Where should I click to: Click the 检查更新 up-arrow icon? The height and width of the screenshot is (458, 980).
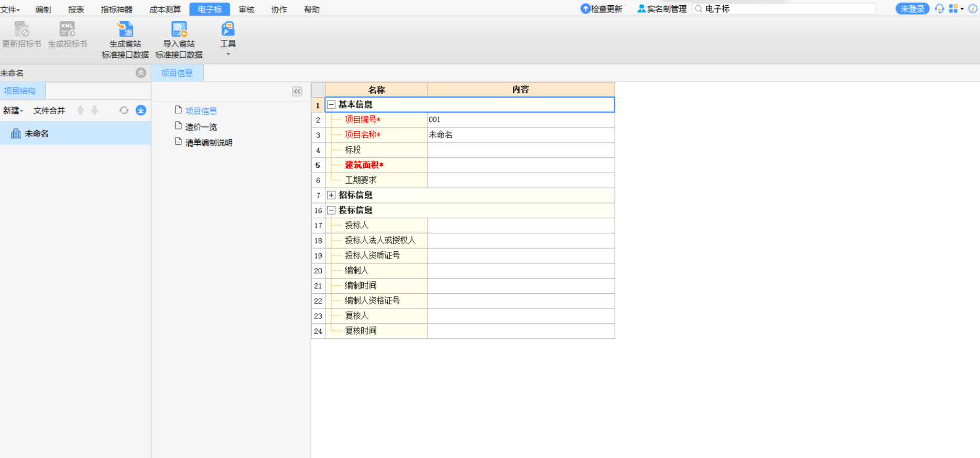click(585, 9)
